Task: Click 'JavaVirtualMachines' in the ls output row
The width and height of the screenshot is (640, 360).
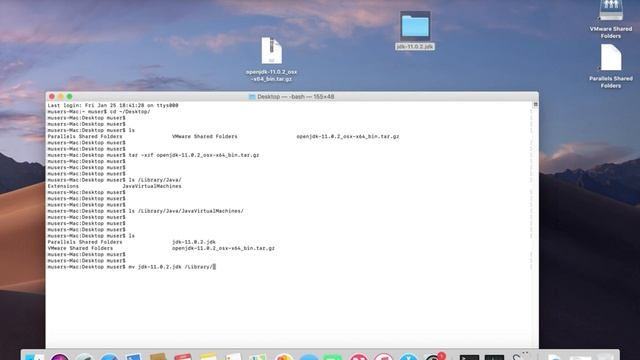Action: tap(152, 186)
